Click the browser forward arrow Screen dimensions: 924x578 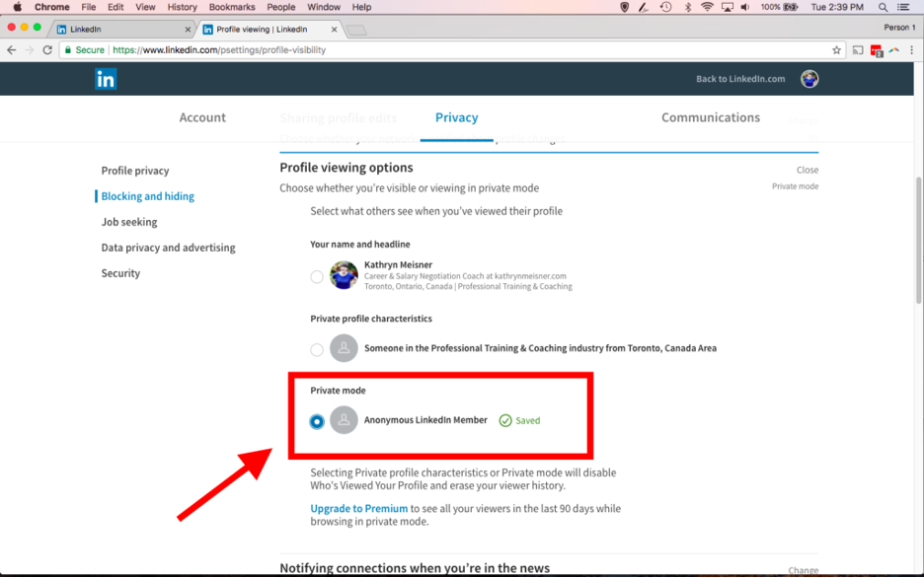click(30, 50)
